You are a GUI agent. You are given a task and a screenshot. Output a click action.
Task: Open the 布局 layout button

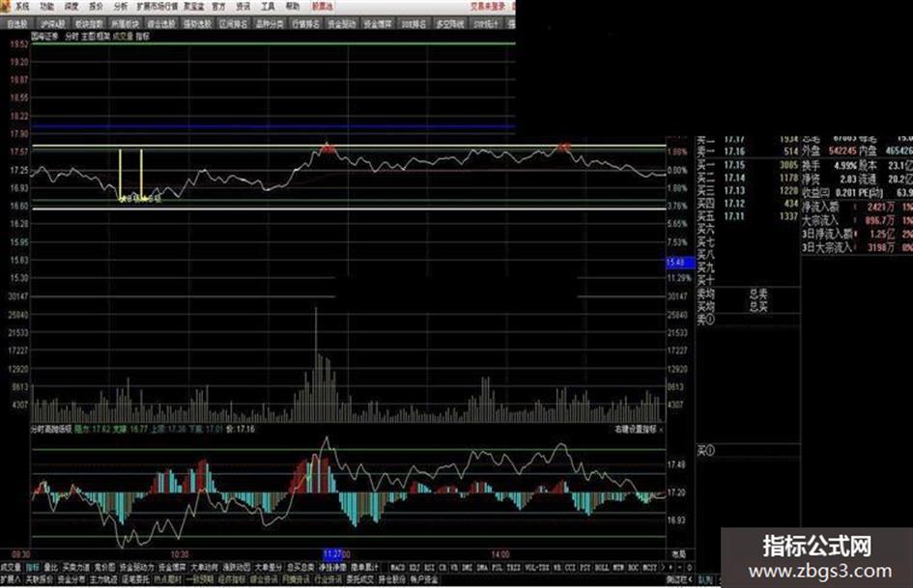click(678, 553)
